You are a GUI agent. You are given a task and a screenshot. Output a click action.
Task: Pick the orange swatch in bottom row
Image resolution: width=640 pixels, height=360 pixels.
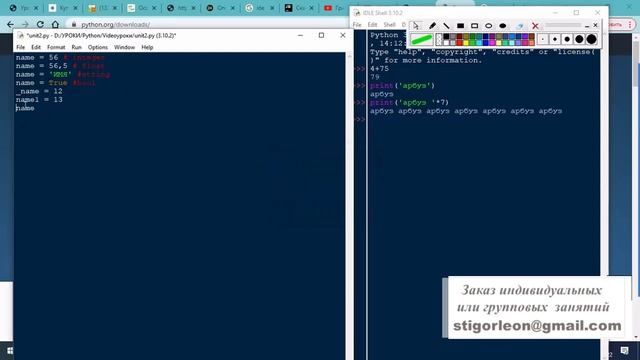point(532,42)
